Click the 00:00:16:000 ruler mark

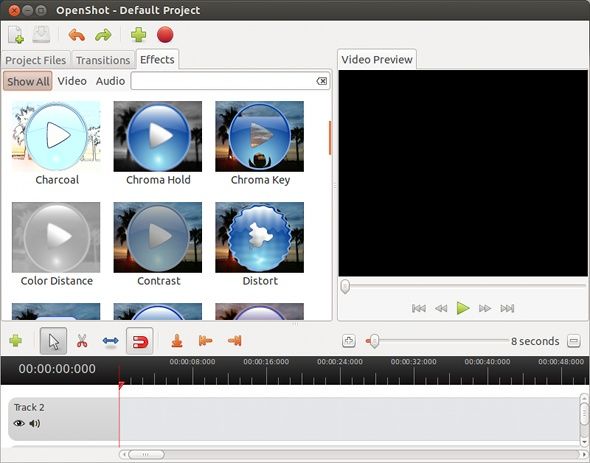coord(266,362)
